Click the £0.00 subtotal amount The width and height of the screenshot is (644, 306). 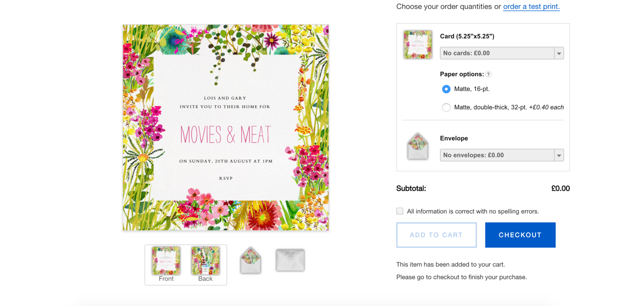[x=560, y=189]
